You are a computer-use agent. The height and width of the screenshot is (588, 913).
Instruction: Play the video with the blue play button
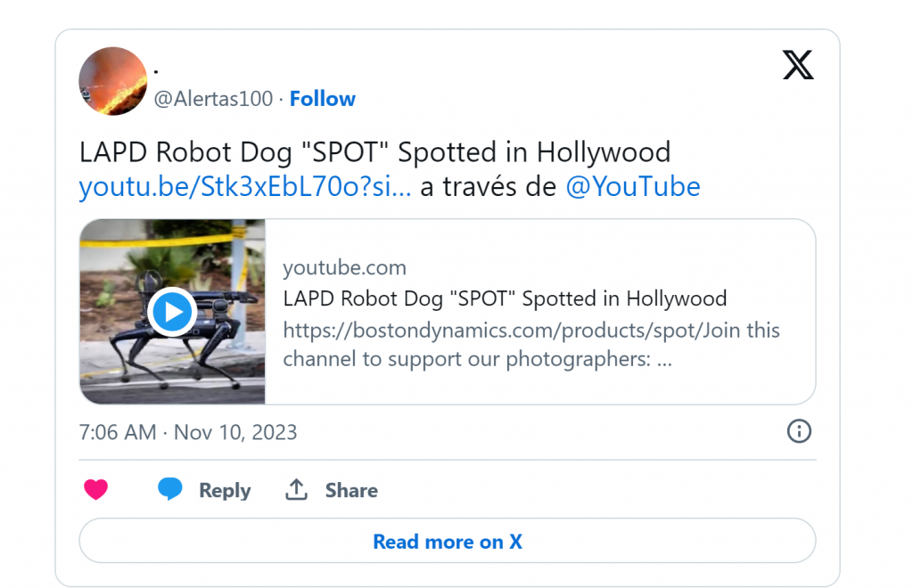(172, 312)
